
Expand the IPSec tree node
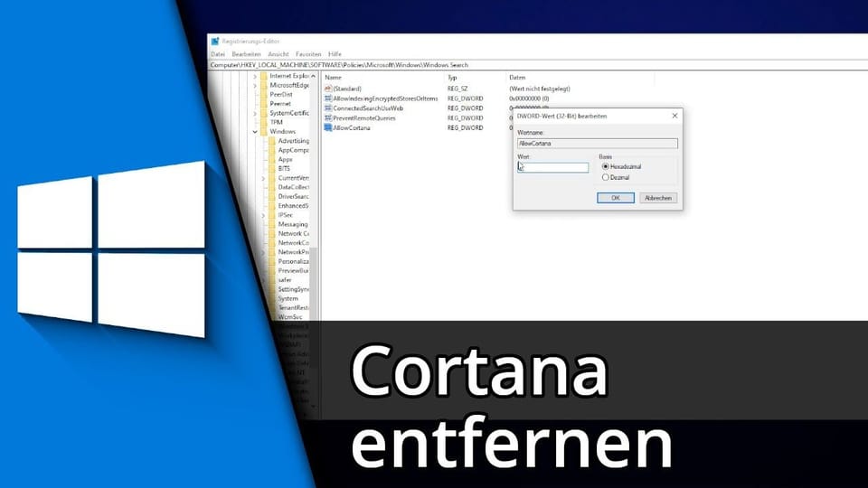263,215
